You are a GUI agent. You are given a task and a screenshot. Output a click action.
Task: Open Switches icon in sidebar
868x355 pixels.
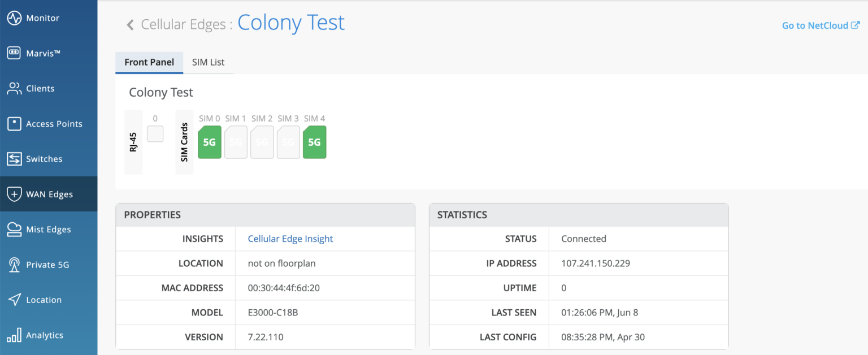click(14, 159)
